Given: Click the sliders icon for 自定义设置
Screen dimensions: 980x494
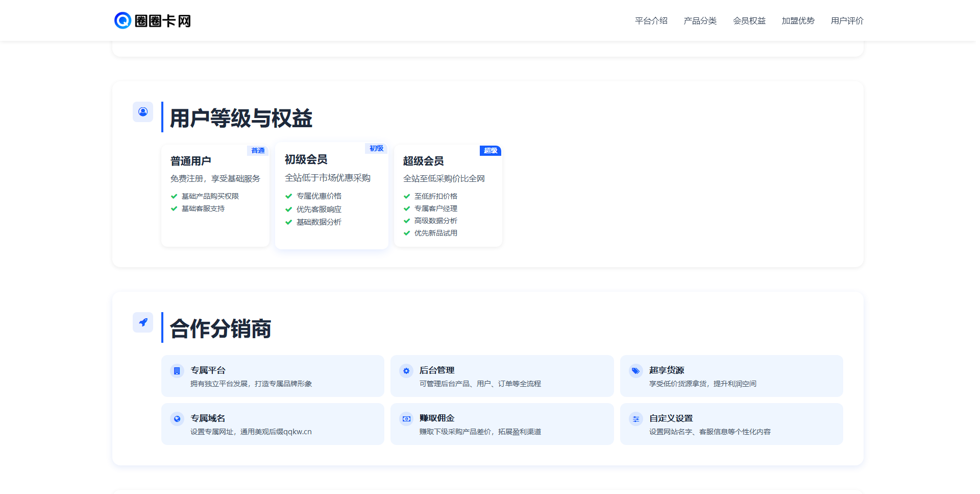Looking at the screenshot, I should pos(636,418).
